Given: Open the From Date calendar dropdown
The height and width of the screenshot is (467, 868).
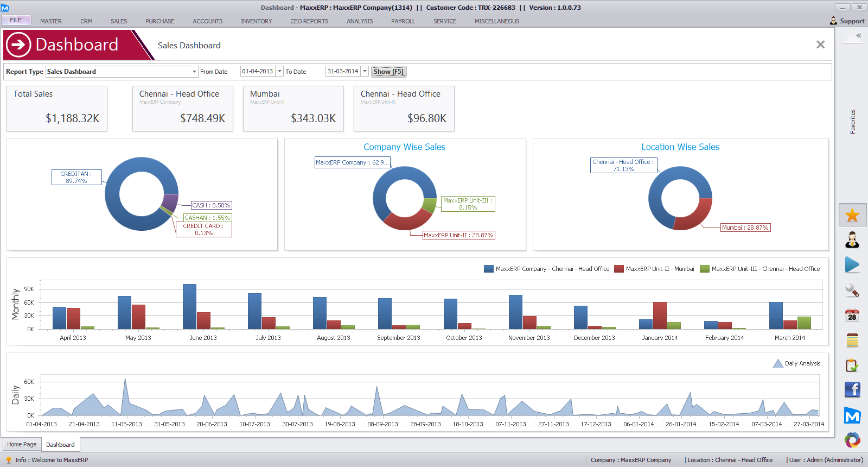Looking at the screenshot, I should pyautogui.click(x=279, y=72).
